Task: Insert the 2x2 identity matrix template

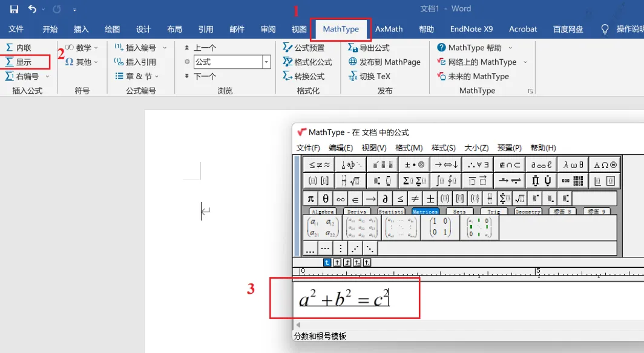Action: tap(439, 227)
